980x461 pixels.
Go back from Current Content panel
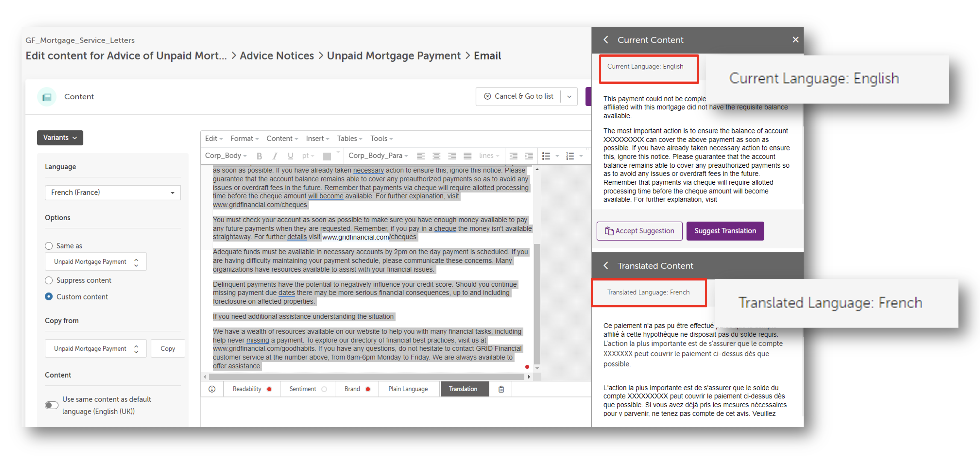[x=606, y=40]
